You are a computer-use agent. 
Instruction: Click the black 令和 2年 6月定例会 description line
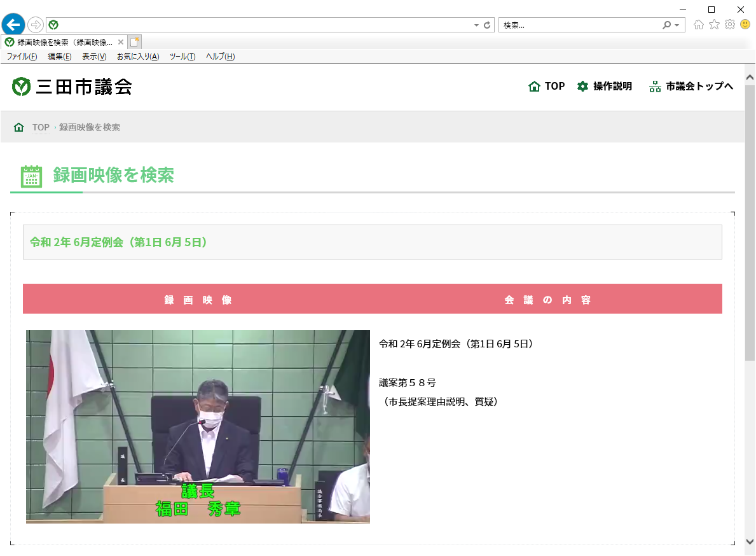456,344
